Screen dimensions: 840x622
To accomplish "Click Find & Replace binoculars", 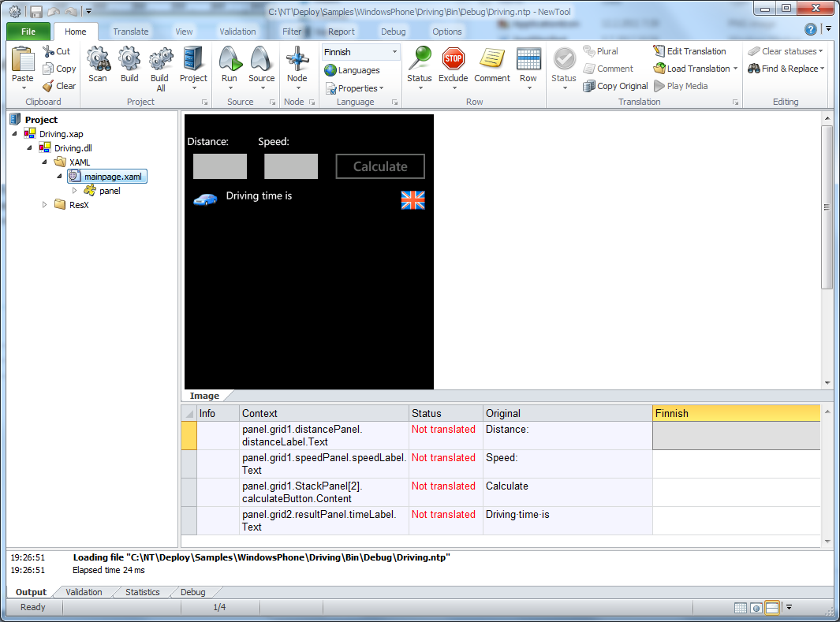I will 754,69.
